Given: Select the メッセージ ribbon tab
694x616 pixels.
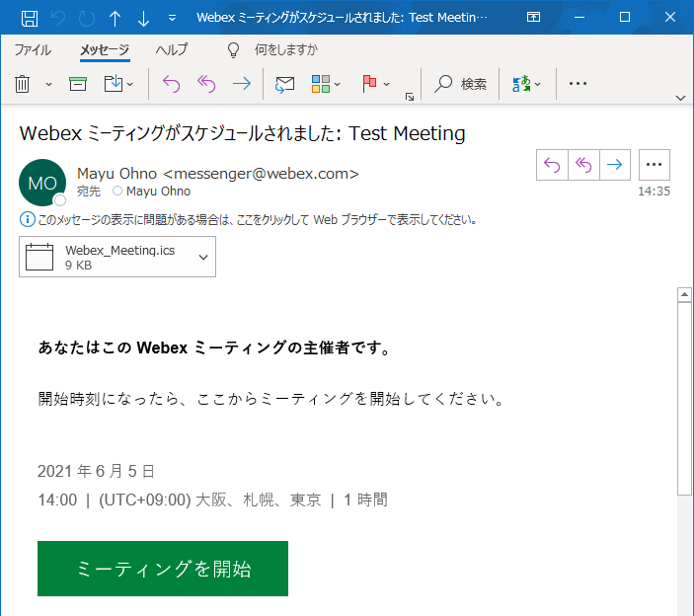Looking at the screenshot, I should click(105, 50).
